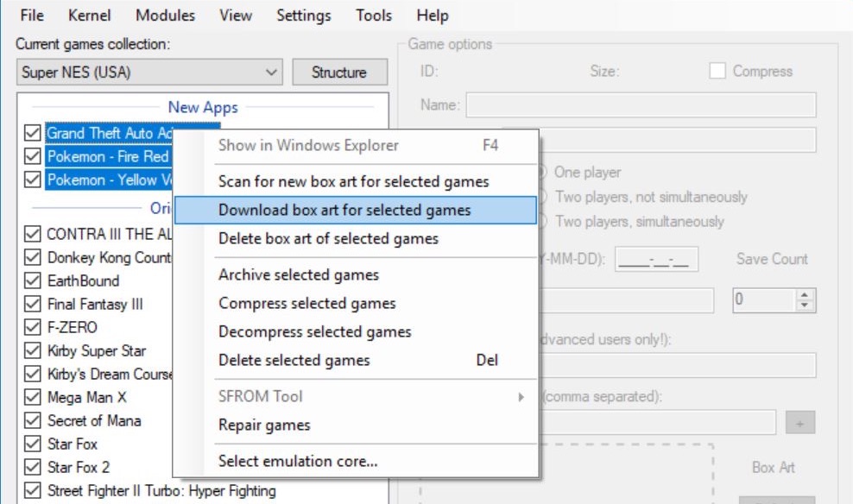Expand the Super NES (USA) collection dropdown
This screenshot has width=853, height=504.
(x=149, y=72)
